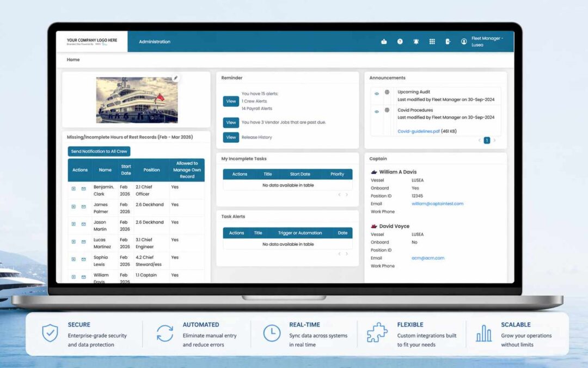The width and height of the screenshot is (588, 368).
Task: Click the thumbs-up feedback icon in header
Action: pos(384,41)
